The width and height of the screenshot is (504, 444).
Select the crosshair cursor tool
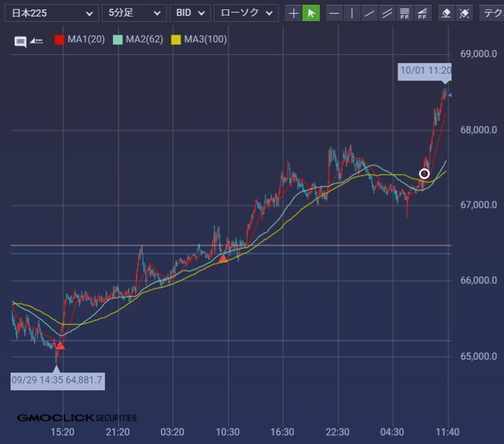[x=294, y=13]
